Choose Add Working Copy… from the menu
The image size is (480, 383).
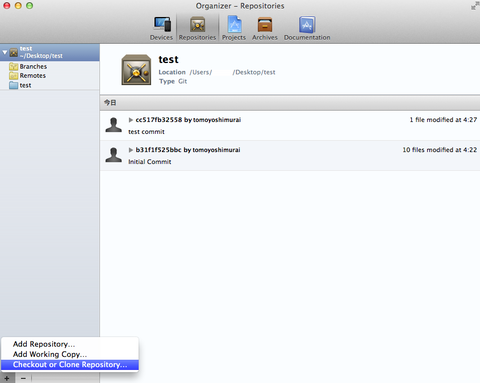coord(70,354)
